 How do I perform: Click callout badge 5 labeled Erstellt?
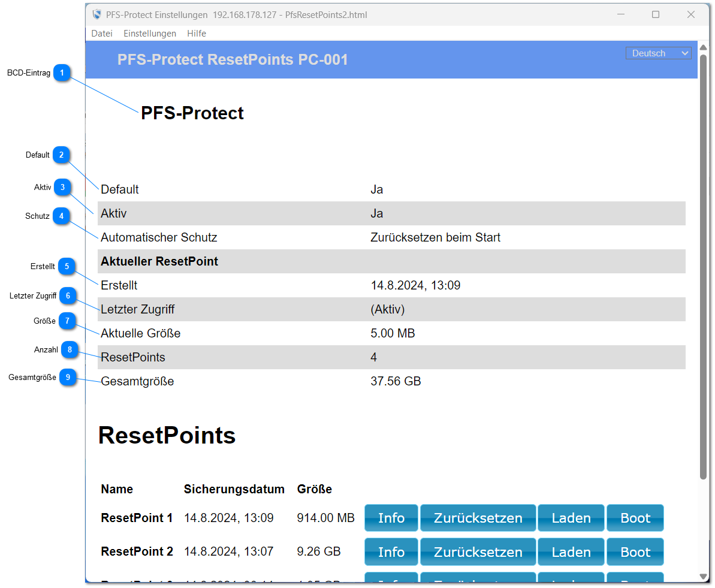67,266
